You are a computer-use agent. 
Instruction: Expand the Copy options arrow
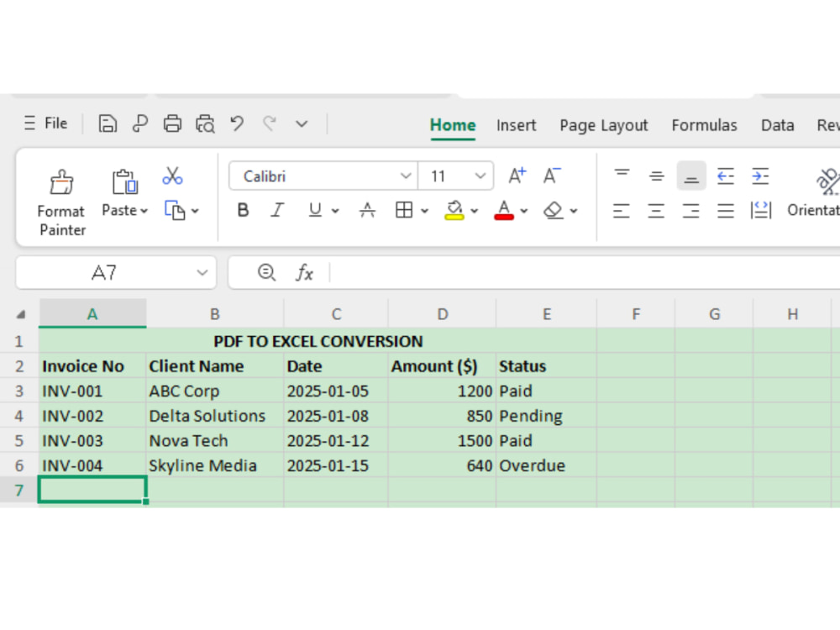[195, 211]
